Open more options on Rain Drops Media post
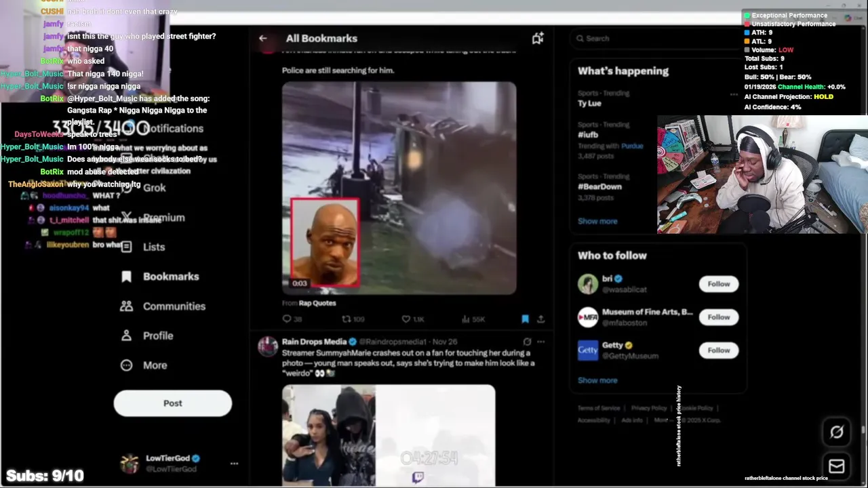The height and width of the screenshot is (488, 868). 540,342
